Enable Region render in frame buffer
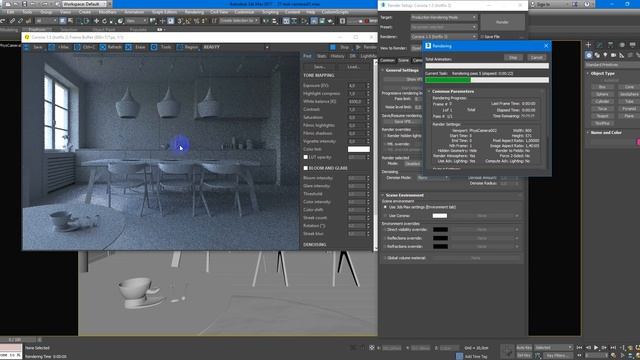 click(x=187, y=47)
